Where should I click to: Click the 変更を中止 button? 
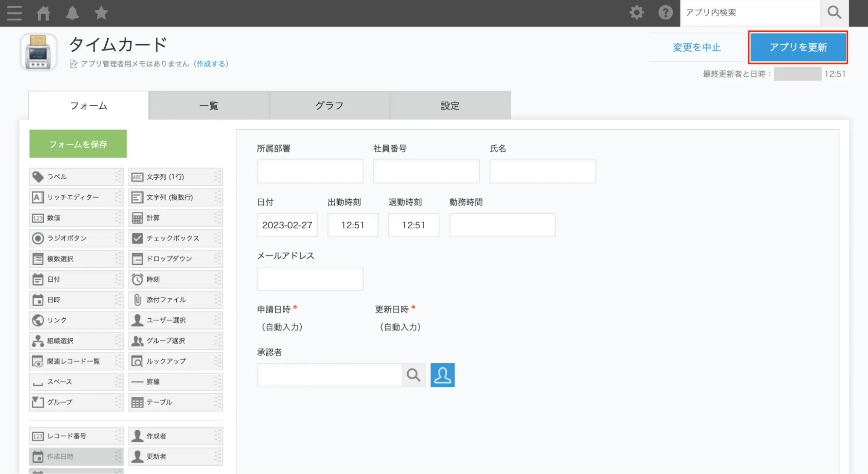tap(696, 47)
